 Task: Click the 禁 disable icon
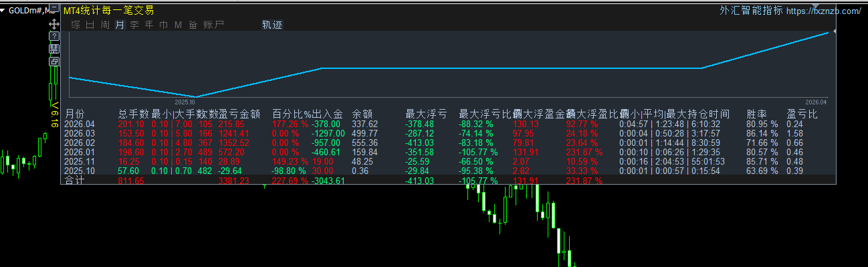[55, 49]
